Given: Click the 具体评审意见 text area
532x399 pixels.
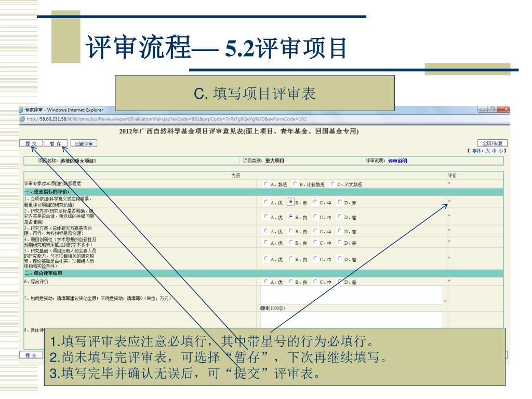Looking at the screenshot, I should pos(352,320).
